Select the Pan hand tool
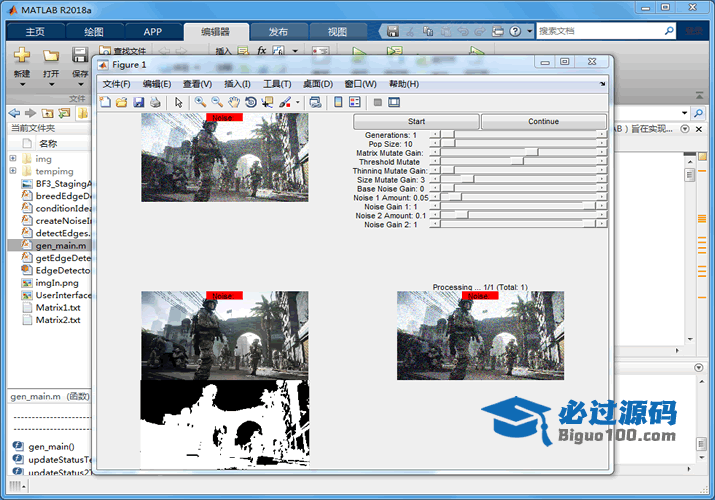Image resolution: width=715 pixels, height=500 pixels. (x=234, y=102)
